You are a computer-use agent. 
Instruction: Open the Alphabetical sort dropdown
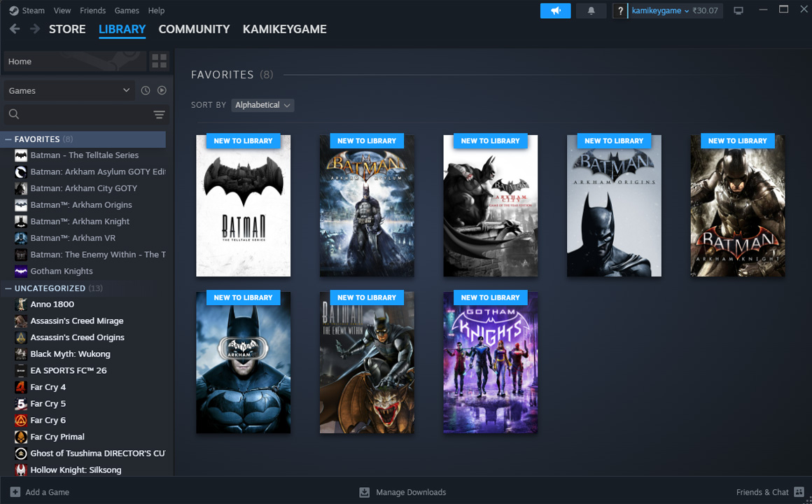pos(262,104)
